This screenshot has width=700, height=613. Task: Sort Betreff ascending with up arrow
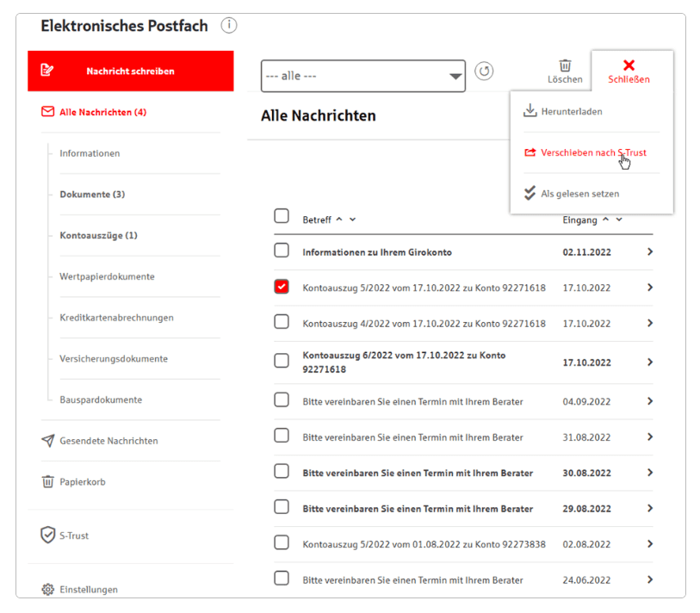(339, 220)
